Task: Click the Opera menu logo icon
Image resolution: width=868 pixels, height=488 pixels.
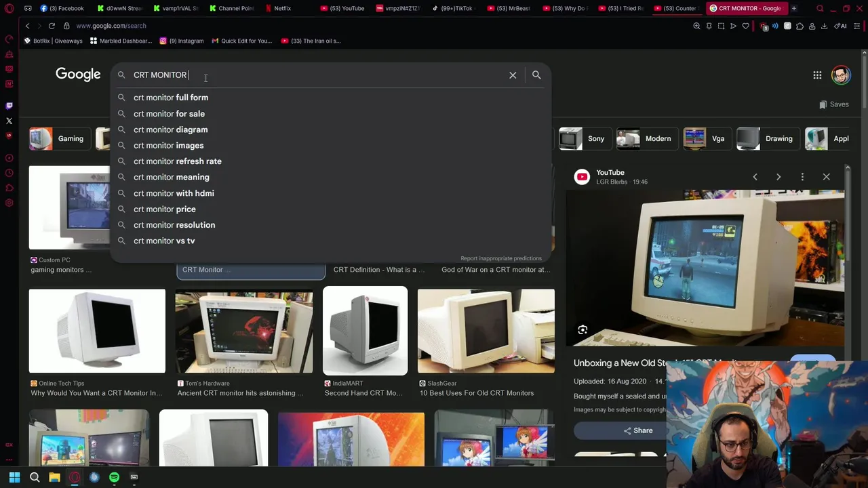Action: [9, 8]
